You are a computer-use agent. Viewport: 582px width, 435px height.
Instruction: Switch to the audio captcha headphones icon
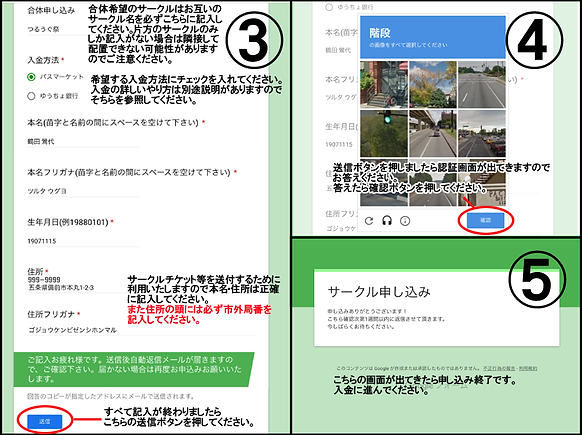point(387,221)
